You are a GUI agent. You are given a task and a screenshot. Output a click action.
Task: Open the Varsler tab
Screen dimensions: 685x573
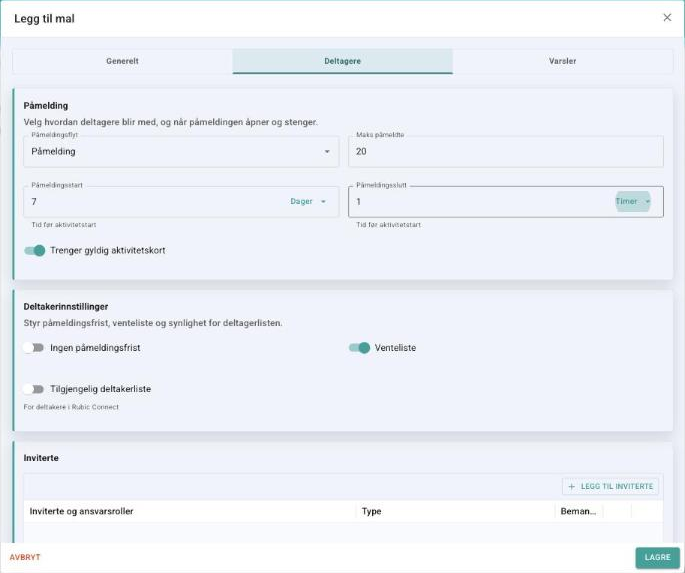coord(563,61)
